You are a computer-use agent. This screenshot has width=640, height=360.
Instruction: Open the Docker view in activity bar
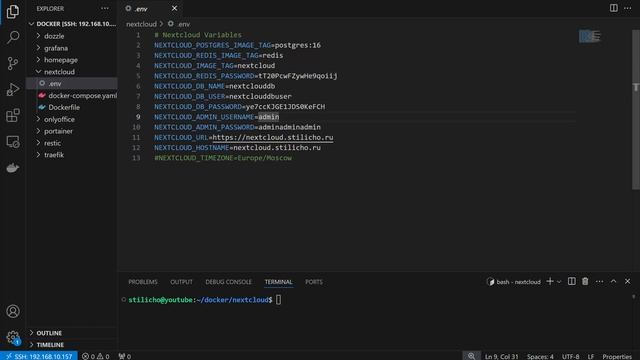click(x=13, y=168)
